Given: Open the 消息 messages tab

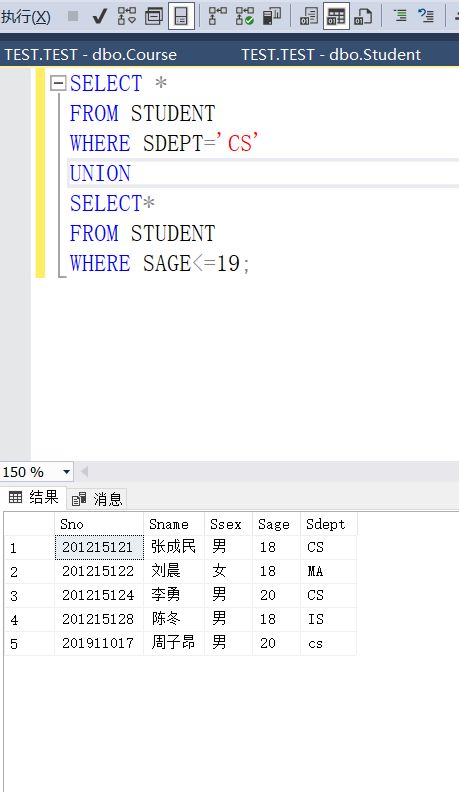Looking at the screenshot, I should pos(97,499).
